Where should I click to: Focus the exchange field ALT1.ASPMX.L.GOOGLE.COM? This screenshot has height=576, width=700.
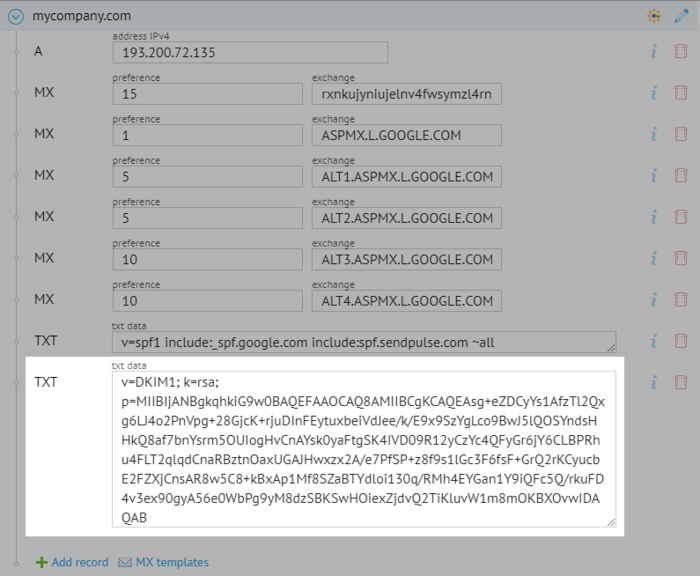[x=407, y=177]
